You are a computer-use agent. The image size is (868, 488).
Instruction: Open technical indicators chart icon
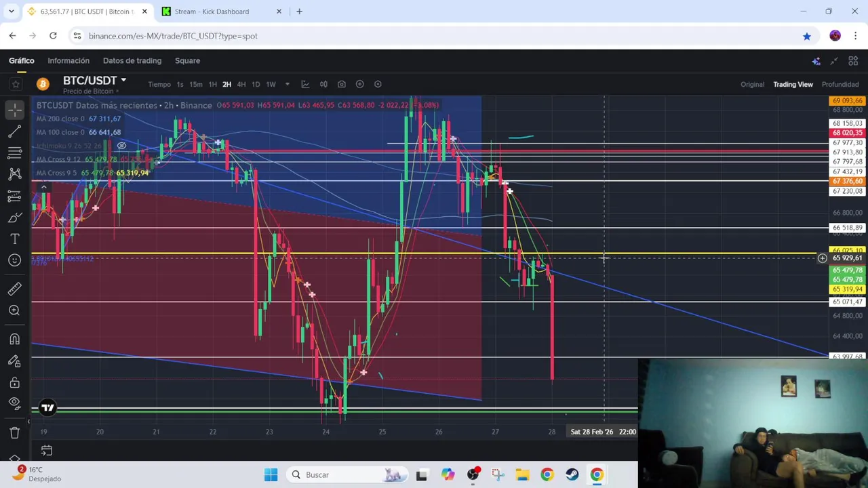coord(305,84)
